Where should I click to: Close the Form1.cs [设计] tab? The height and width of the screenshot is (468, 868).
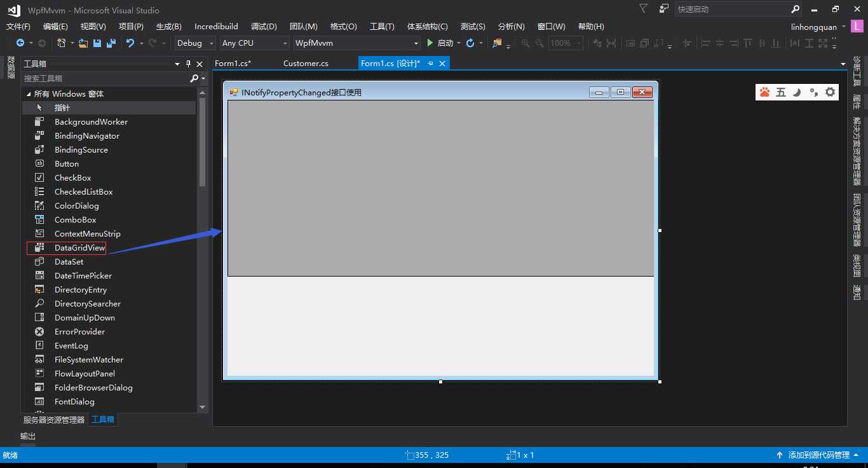(x=442, y=64)
